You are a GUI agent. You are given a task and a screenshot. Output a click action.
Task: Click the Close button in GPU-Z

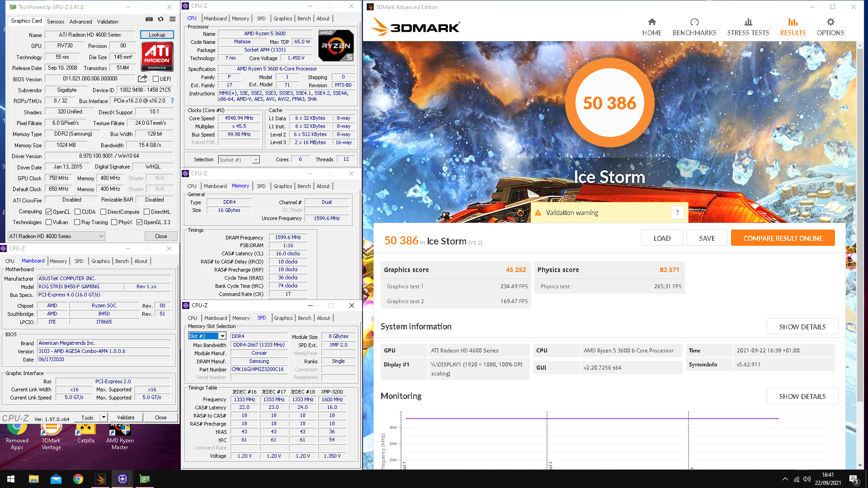click(161, 236)
